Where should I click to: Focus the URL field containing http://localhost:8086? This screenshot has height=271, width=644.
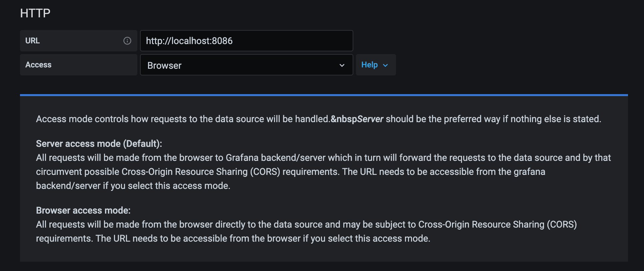246,41
